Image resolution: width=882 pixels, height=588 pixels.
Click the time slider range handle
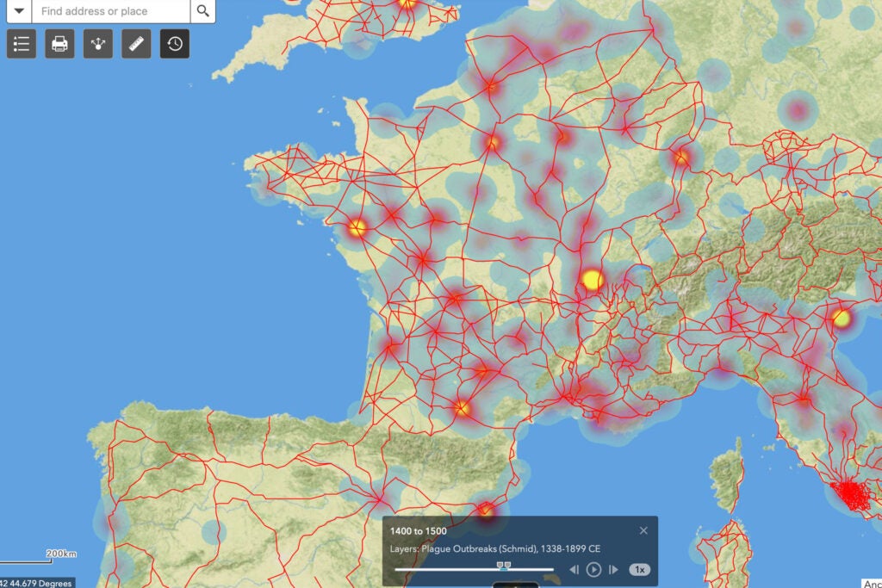pyautogui.click(x=504, y=566)
